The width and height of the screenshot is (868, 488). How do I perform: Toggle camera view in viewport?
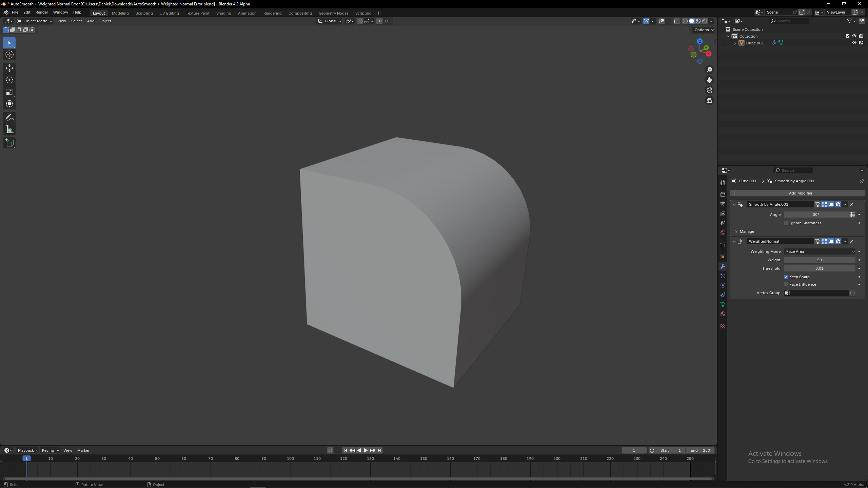pos(709,90)
